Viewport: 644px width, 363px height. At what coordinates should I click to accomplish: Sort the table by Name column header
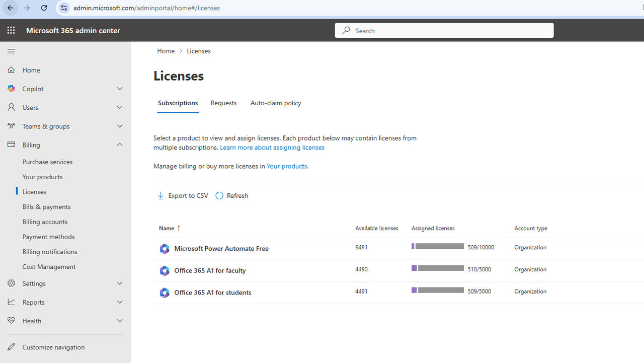[x=167, y=228]
